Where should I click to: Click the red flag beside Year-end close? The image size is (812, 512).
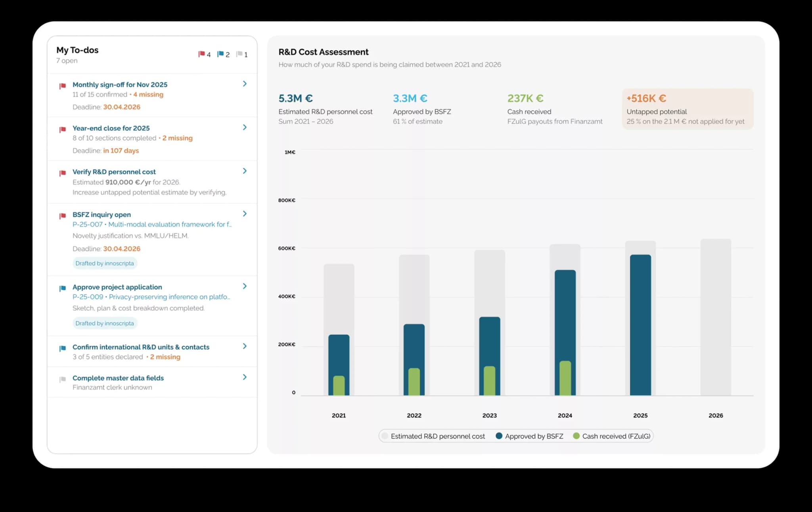[x=62, y=130]
